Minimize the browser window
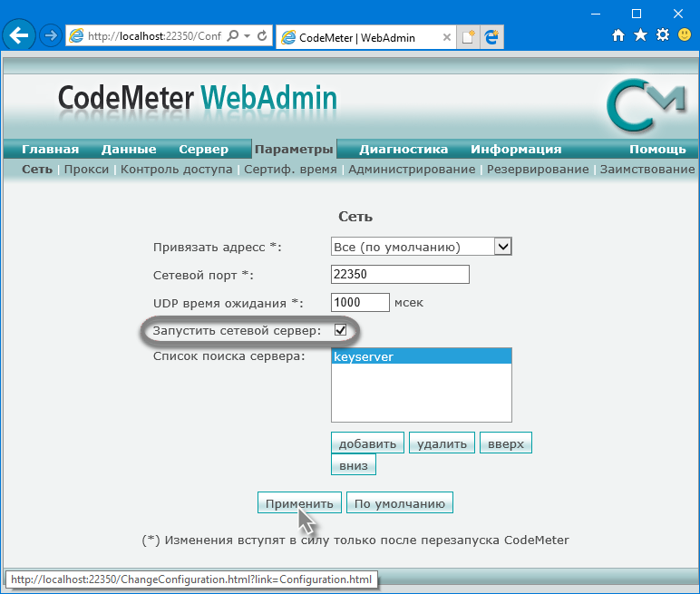This screenshot has width=700, height=594. (595, 14)
